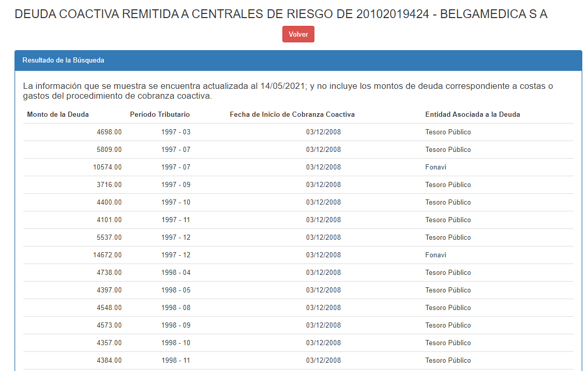Click the notice text about information updated 14/05/2021
The image size is (588, 371).
(288, 91)
